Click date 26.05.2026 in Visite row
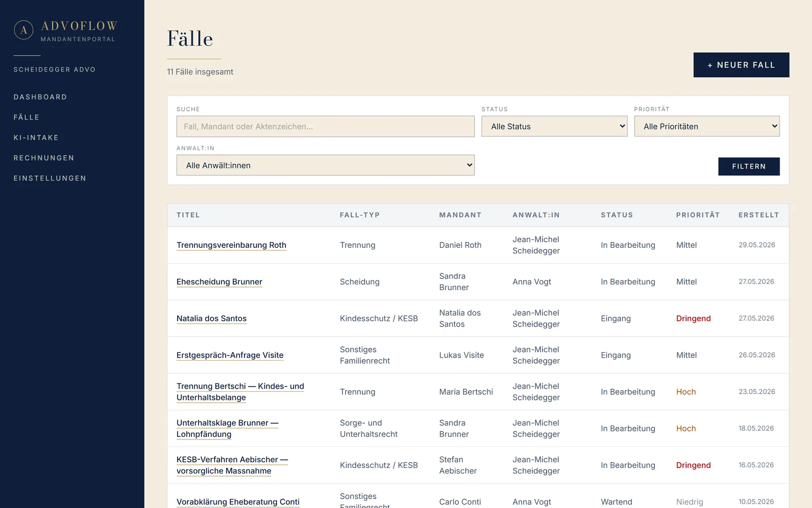The width and height of the screenshot is (812, 508). [757, 355]
